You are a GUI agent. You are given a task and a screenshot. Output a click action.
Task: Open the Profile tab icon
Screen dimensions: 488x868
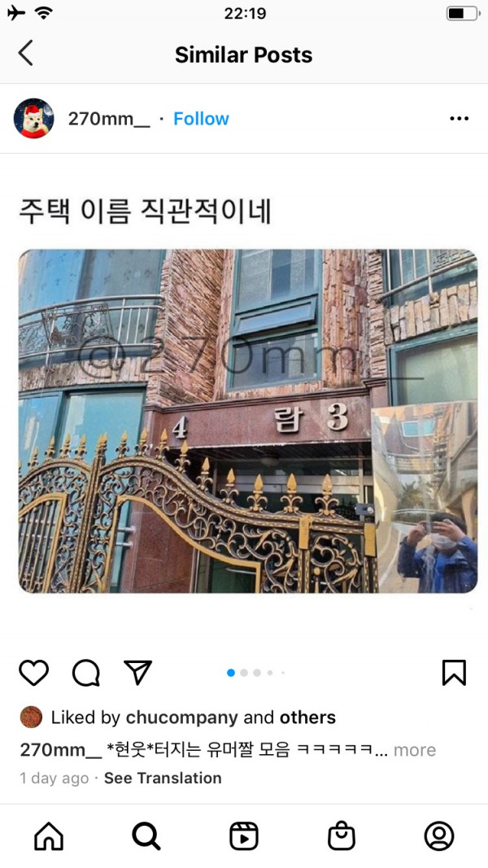[438, 835]
